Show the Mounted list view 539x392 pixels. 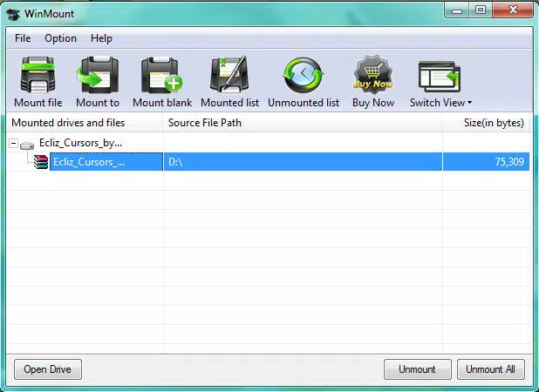(229, 82)
